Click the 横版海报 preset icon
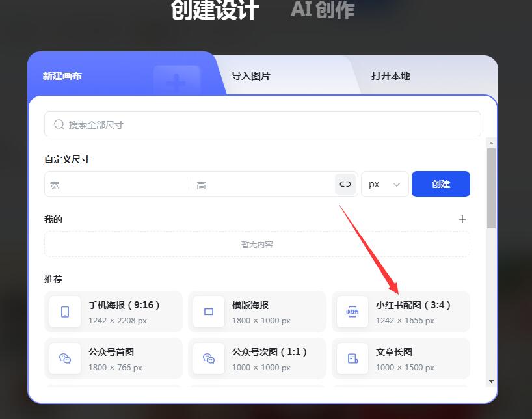The image size is (532, 419). point(208,312)
